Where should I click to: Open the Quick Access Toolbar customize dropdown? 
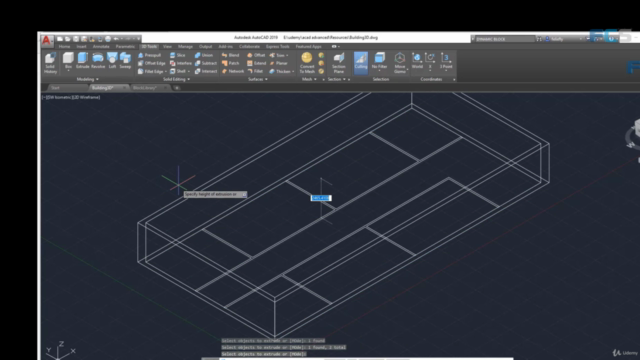pyautogui.click(x=138, y=39)
